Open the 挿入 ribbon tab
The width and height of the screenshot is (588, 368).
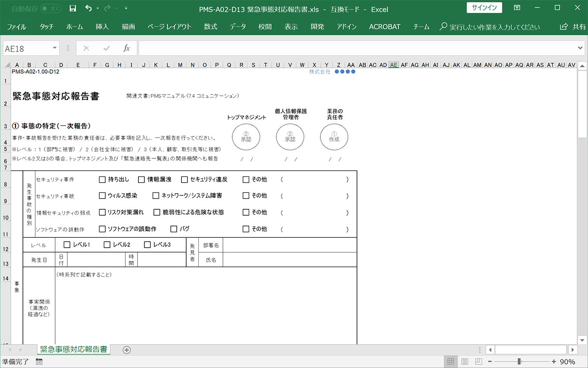point(102,27)
